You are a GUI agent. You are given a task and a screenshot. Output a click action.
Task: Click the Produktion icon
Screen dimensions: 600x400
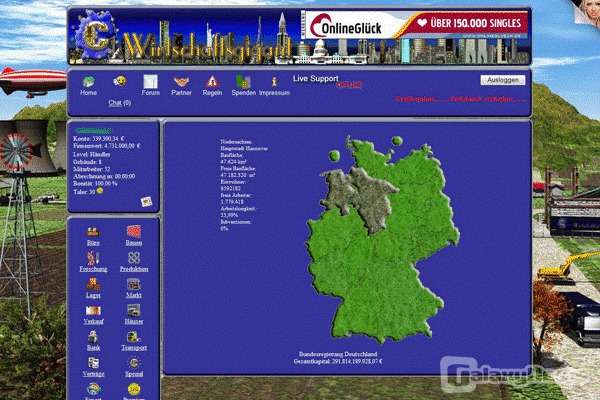click(134, 258)
